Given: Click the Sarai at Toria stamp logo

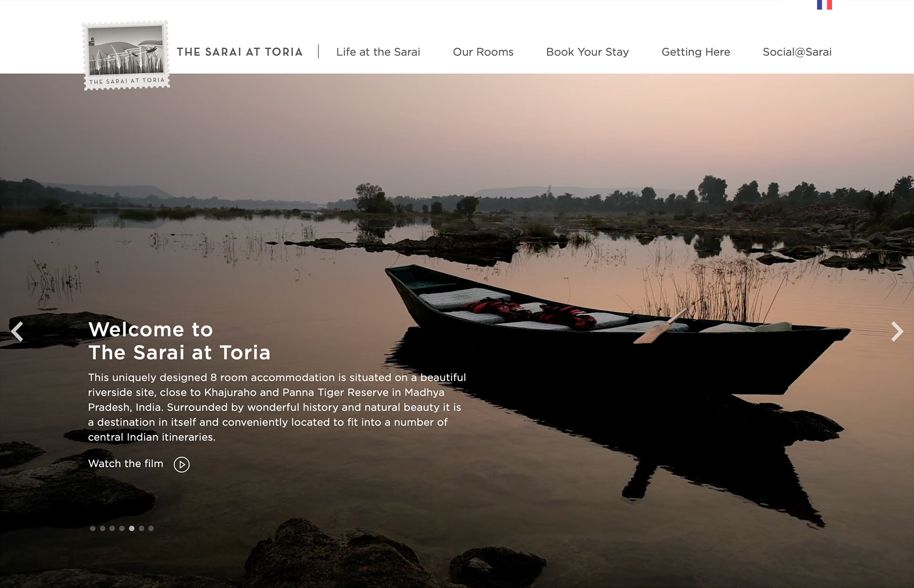Looking at the screenshot, I should click(x=126, y=55).
